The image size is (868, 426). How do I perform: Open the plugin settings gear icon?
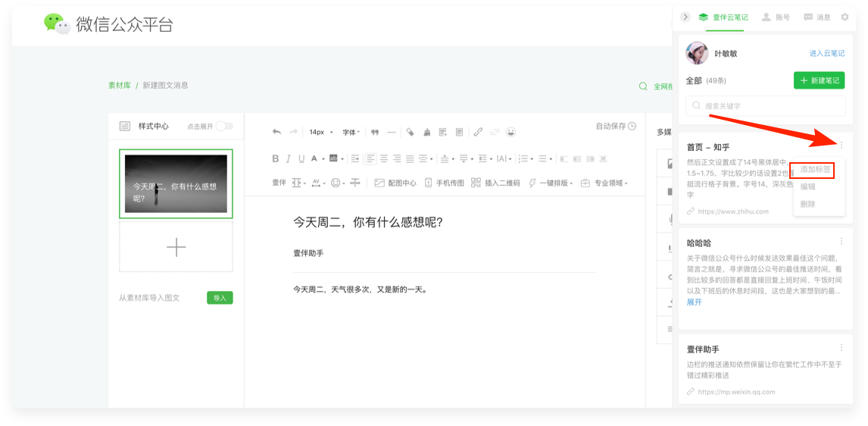(845, 17)
